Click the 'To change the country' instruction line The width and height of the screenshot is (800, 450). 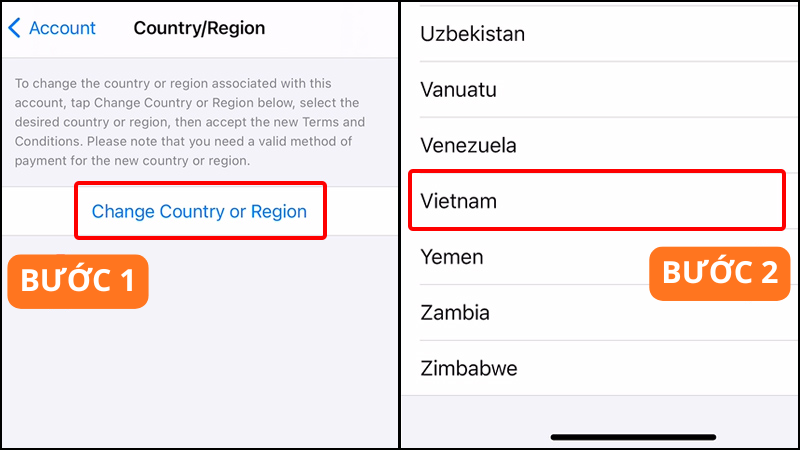coord(173,84)
